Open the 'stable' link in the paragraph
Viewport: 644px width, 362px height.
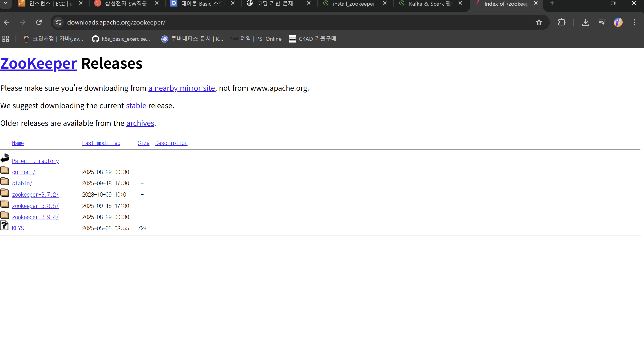pyautogui.click(x=136, y=106)
